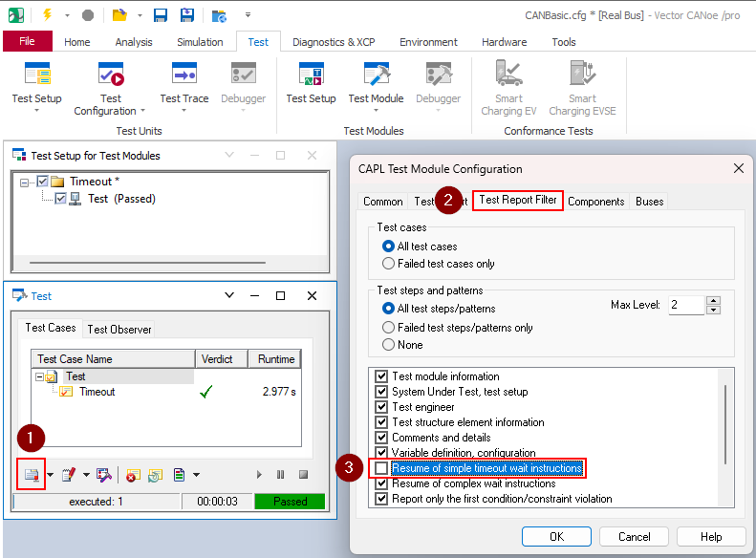Click the stop test square button
The image size is (756, 558).
[303, 474]
